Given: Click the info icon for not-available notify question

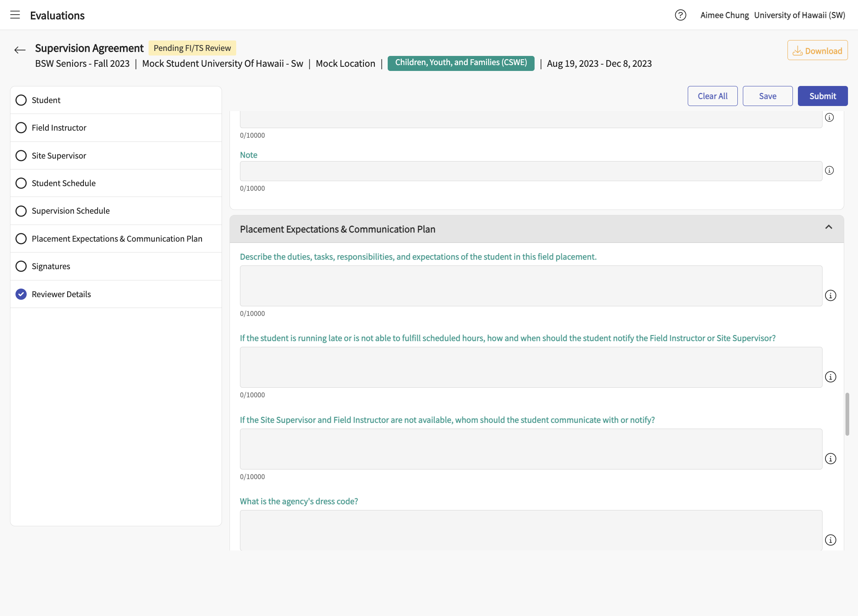Looking at the screenshot, I should click(831, 459).
